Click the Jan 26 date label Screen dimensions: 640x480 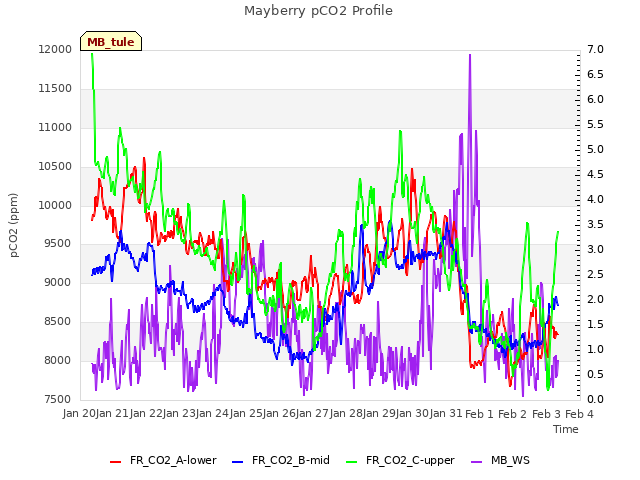click(x=280, y=413)
